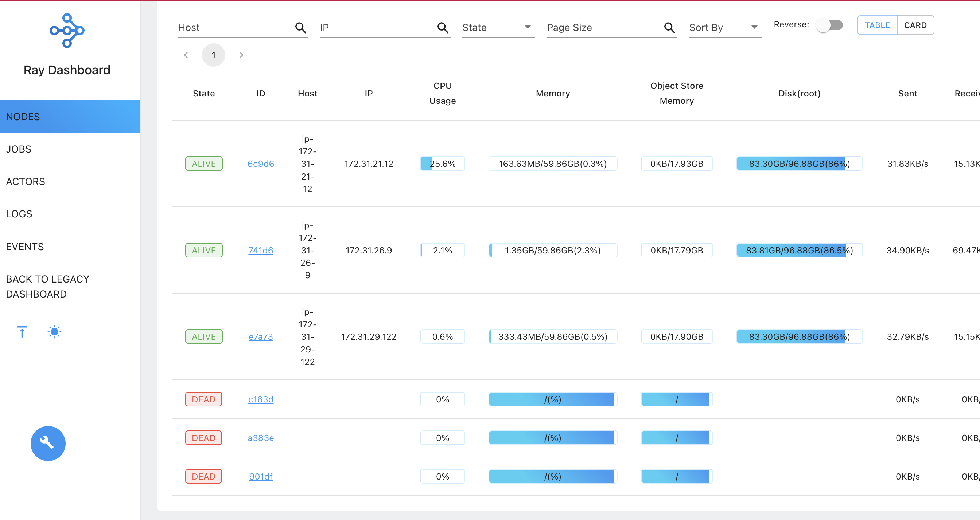This screenshot has width=980, height=520.
Task: Select page 1 in pagination
Action: click(x=213, y=55)
